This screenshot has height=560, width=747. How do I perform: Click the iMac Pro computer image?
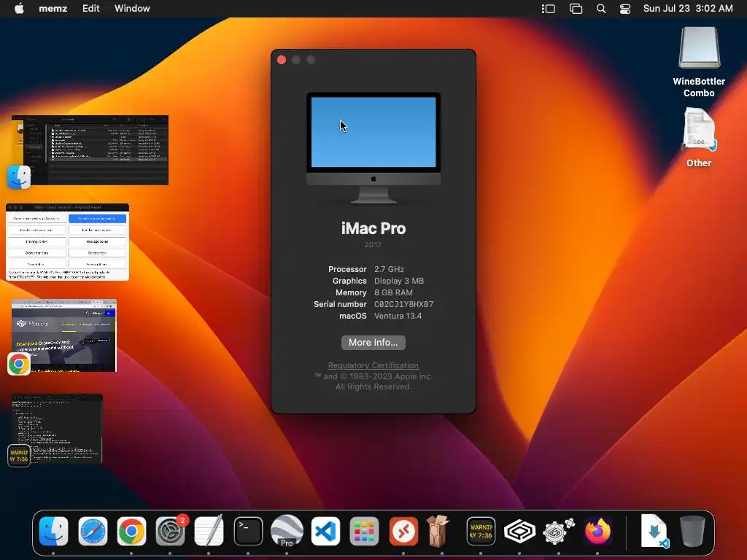(x=373, y=148)
